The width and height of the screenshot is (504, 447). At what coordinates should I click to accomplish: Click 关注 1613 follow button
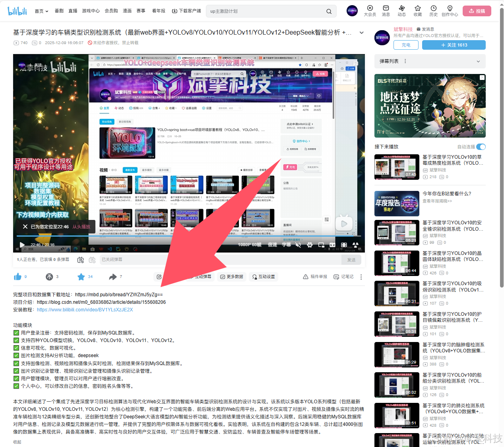pos(454,45)
